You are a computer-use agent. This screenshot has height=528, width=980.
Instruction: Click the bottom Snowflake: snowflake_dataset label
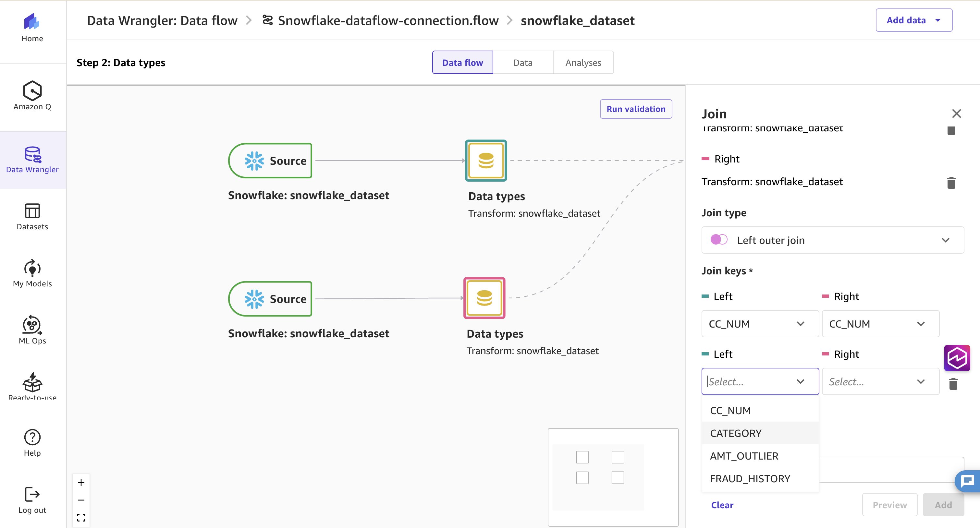309,333
